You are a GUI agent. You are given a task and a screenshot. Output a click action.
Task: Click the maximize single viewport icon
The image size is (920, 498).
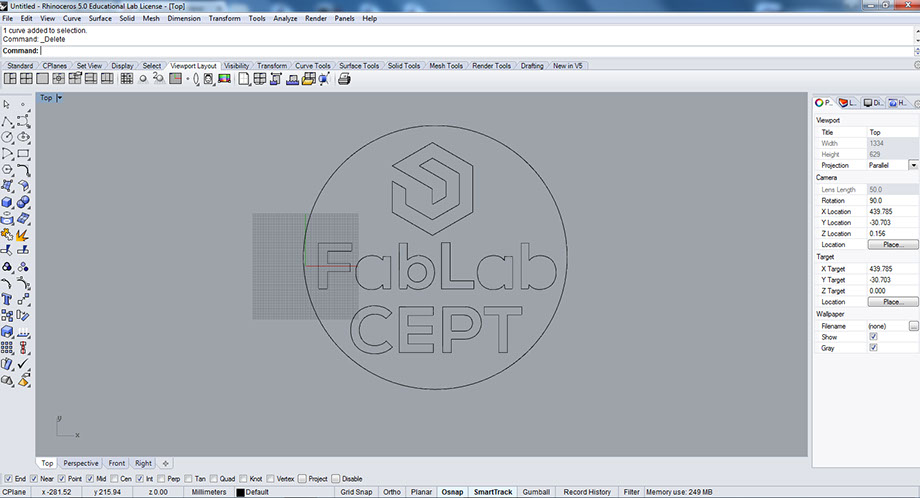42,79
